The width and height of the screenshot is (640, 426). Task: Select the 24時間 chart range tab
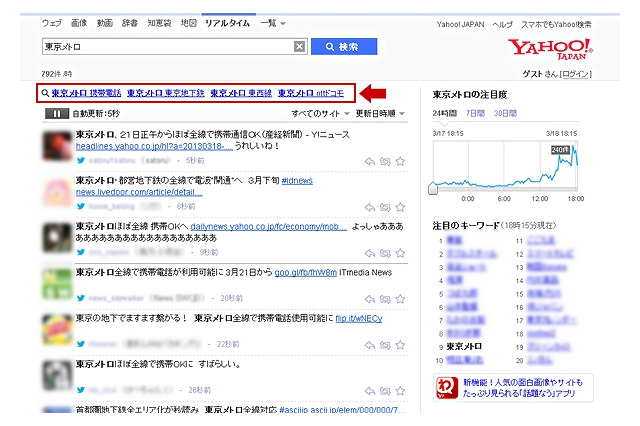point(444,113)
